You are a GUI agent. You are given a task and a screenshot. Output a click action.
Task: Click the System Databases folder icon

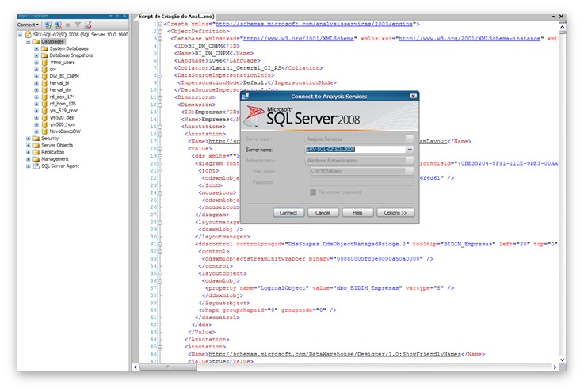tap(44, 48)
